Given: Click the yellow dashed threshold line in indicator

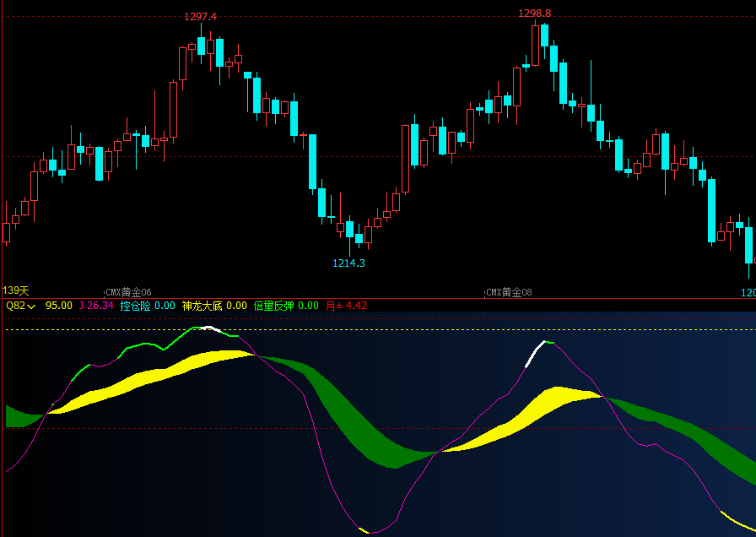Looking at the screenshot, I should [x=378, y=330].
